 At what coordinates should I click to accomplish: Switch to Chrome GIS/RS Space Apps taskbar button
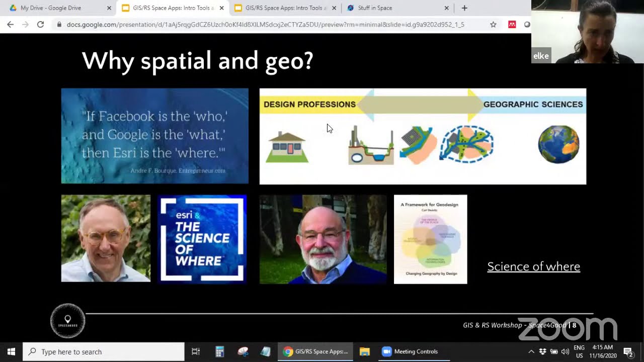315,351
